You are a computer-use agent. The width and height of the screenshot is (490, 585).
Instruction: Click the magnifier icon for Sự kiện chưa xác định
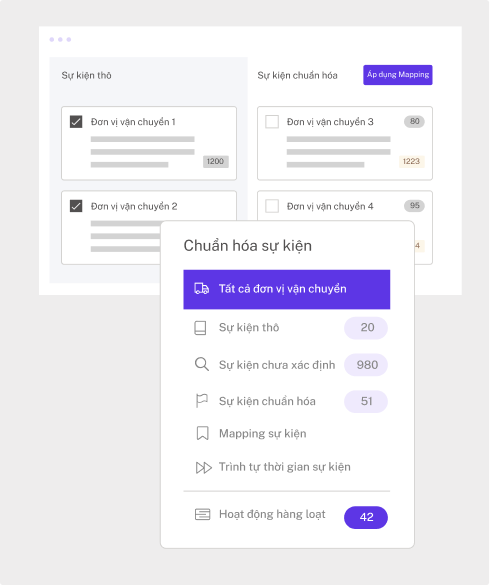pos(202,364)
